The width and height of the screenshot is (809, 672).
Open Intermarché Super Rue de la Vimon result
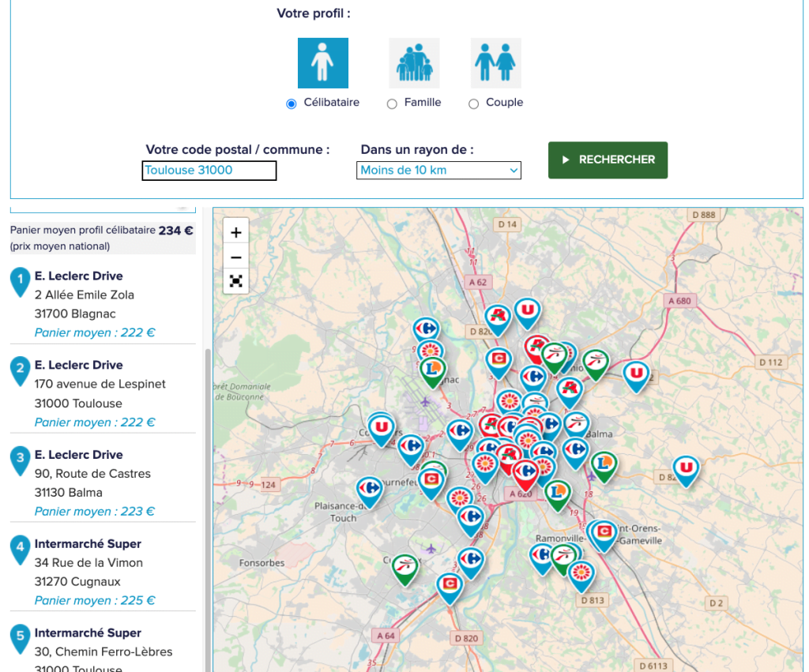tap(103, 572)
